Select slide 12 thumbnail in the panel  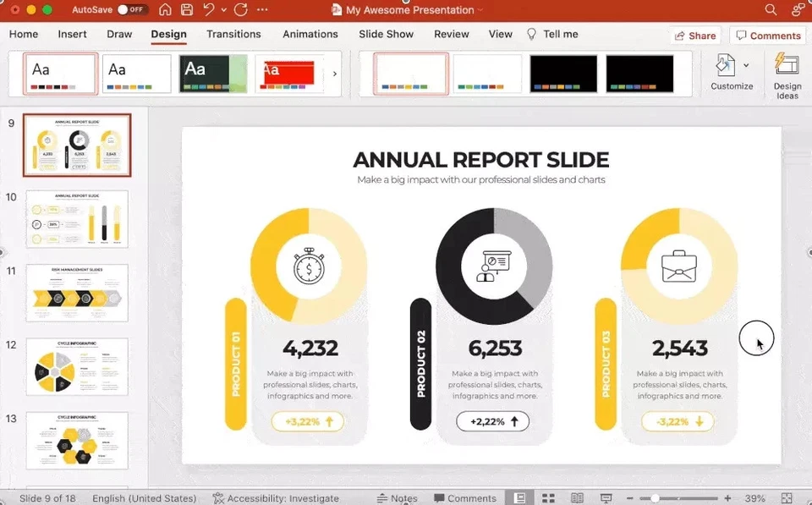coord(77,366)
